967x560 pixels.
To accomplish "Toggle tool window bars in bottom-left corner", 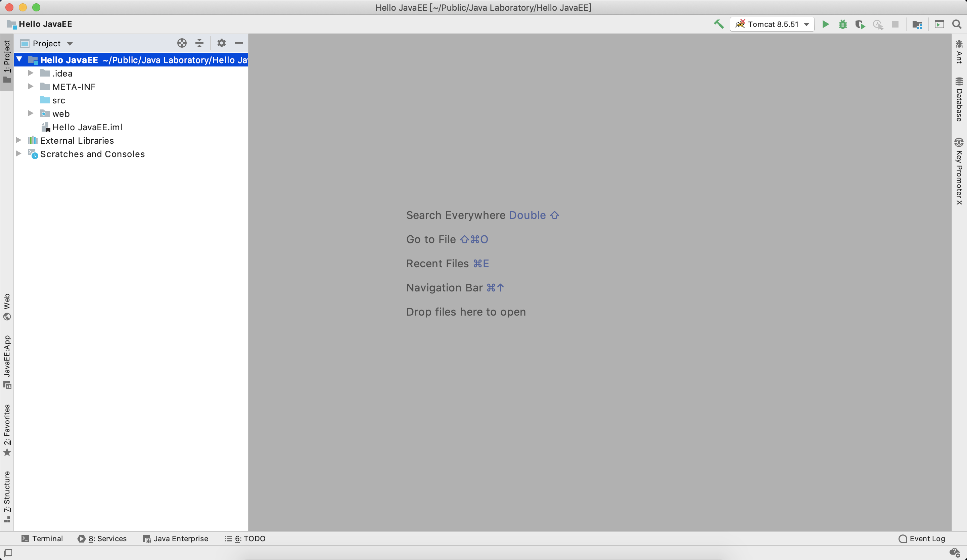I will point(8,553).
